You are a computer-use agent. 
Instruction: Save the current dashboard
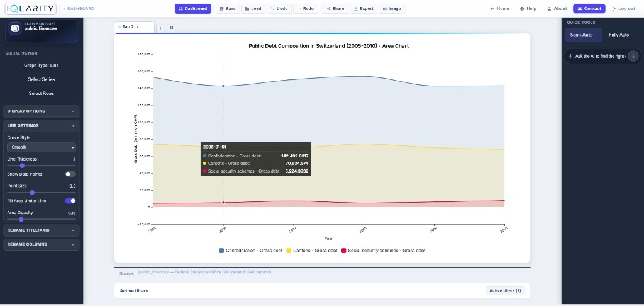click(228, 9)
